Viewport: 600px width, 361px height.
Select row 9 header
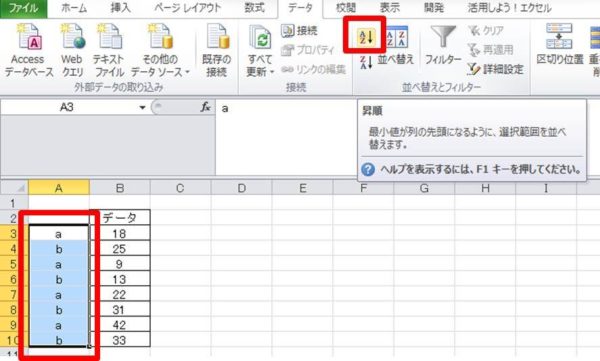[14, 325]
